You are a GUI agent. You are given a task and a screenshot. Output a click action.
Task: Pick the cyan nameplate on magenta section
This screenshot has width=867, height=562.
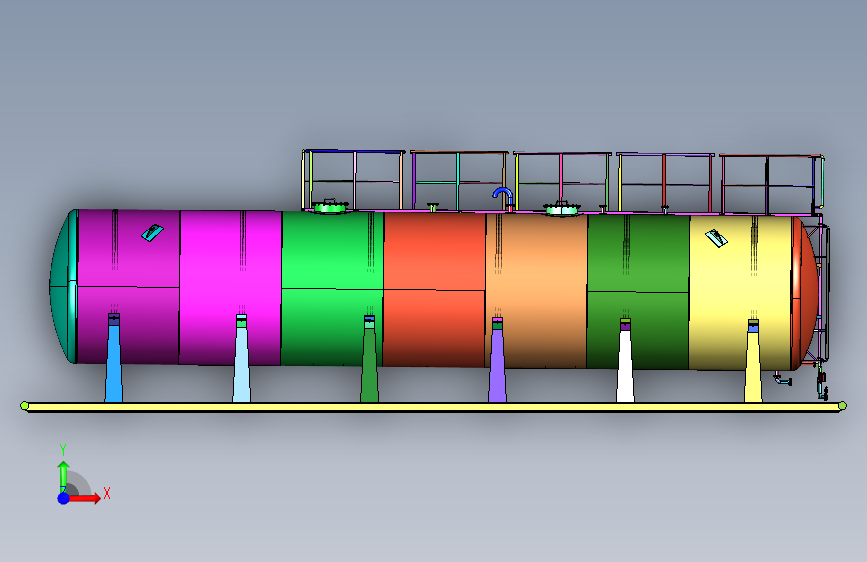(x=152, y=232)
